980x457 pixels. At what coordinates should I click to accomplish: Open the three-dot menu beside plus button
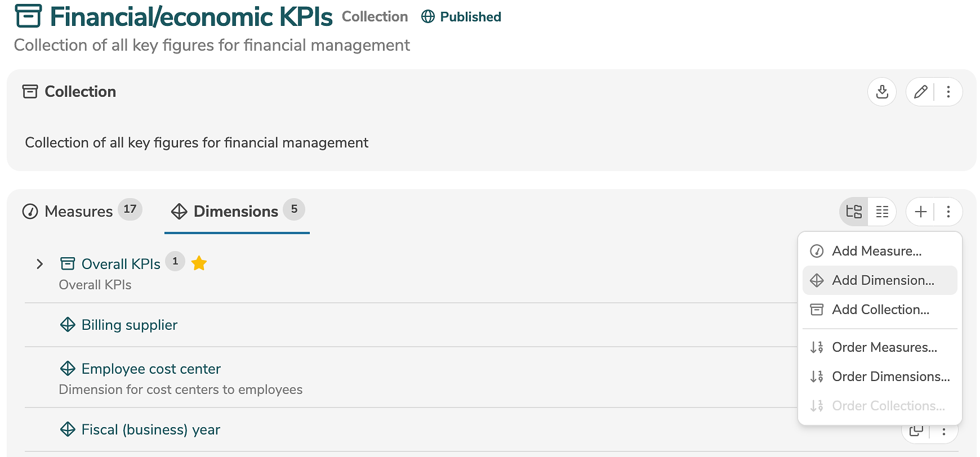pos(948,212)
